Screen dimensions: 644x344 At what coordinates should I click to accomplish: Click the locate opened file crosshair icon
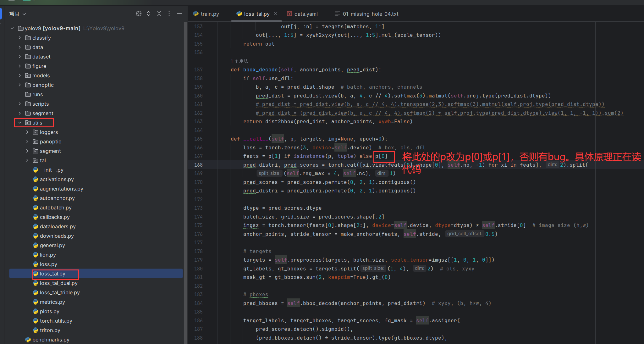point(138,14)
